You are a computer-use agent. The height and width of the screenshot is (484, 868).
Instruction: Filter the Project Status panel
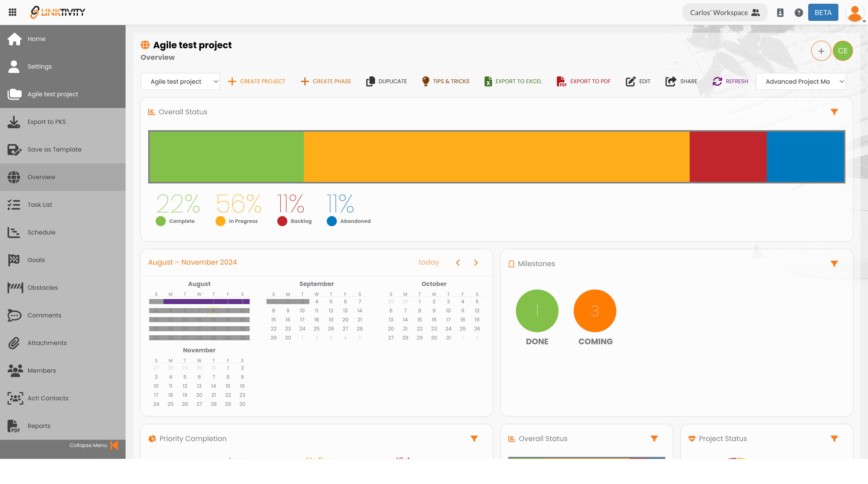834,439
